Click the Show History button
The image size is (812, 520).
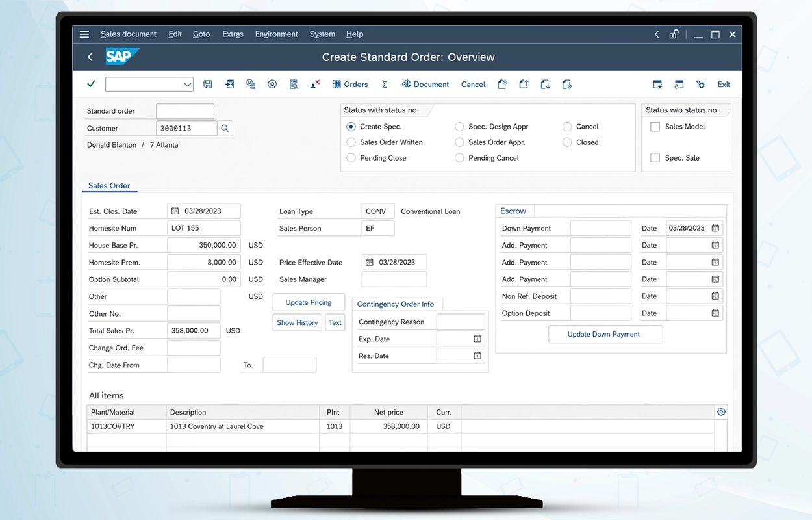click(298, 323)
